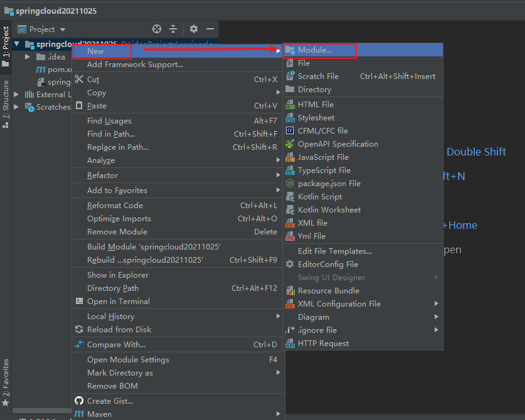525x420 pixels.
Task: Select pom.xml in project tree
Action: (54, 70)
